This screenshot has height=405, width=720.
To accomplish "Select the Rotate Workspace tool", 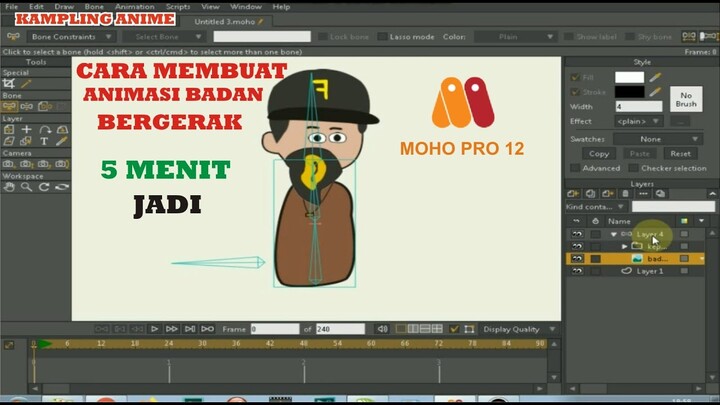I will click(44, 187).
